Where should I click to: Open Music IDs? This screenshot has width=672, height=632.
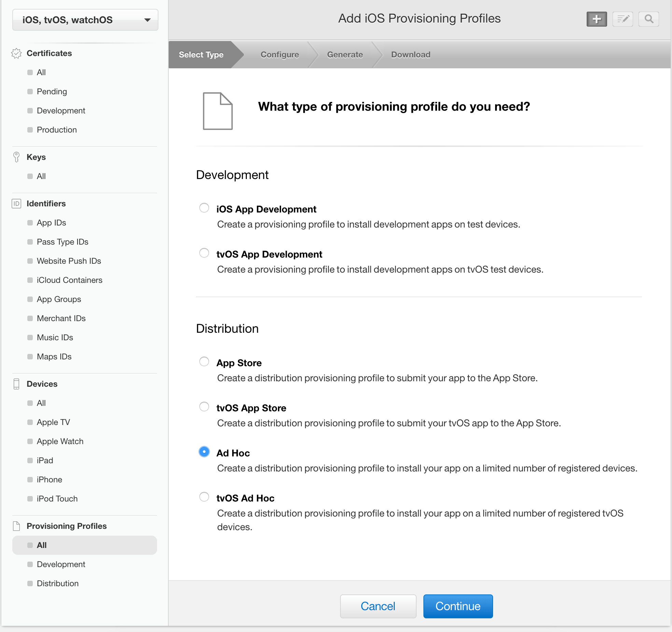point(55,338)
